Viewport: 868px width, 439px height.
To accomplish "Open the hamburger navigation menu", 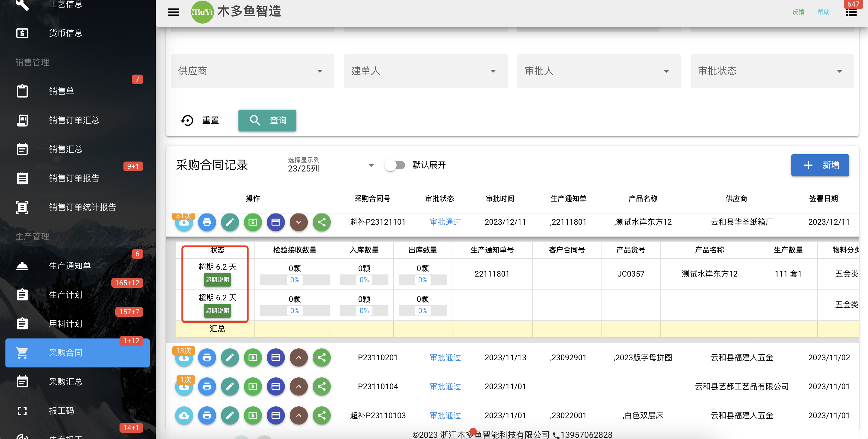I will tap(174, 12).
